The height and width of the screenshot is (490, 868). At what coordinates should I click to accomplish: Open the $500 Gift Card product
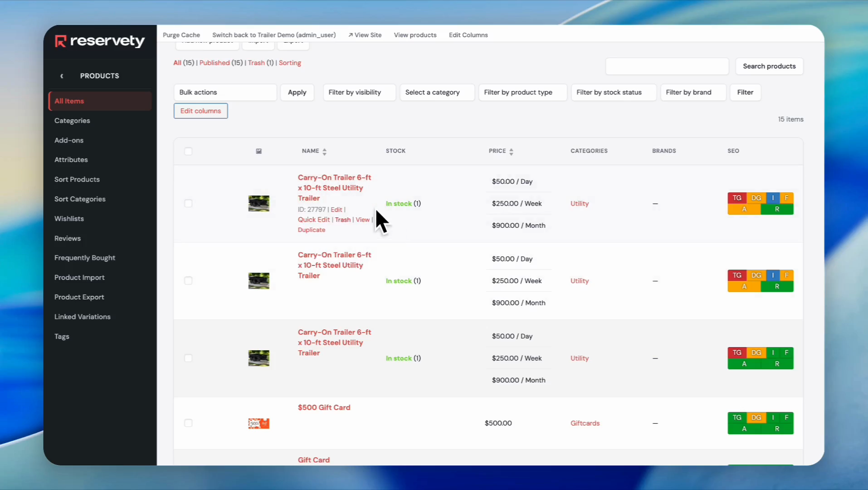324,407
